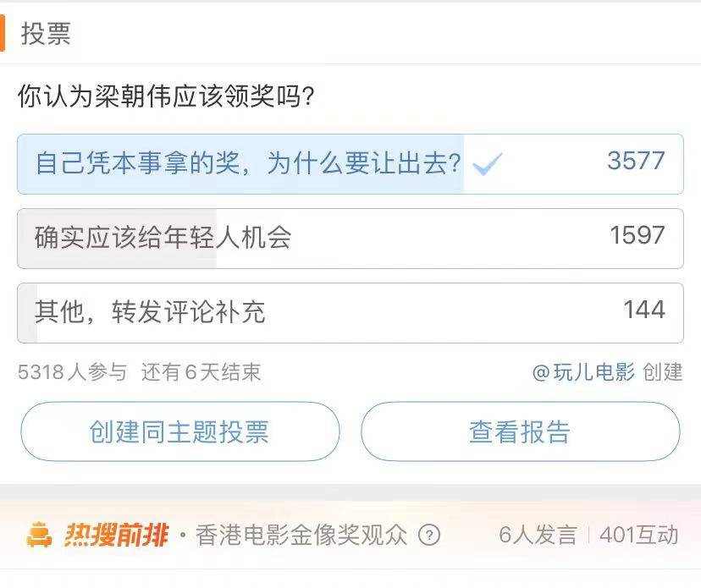Click the 1597 vote count
The height and width of the screenshot is (588, 701).
click(638, 235)
